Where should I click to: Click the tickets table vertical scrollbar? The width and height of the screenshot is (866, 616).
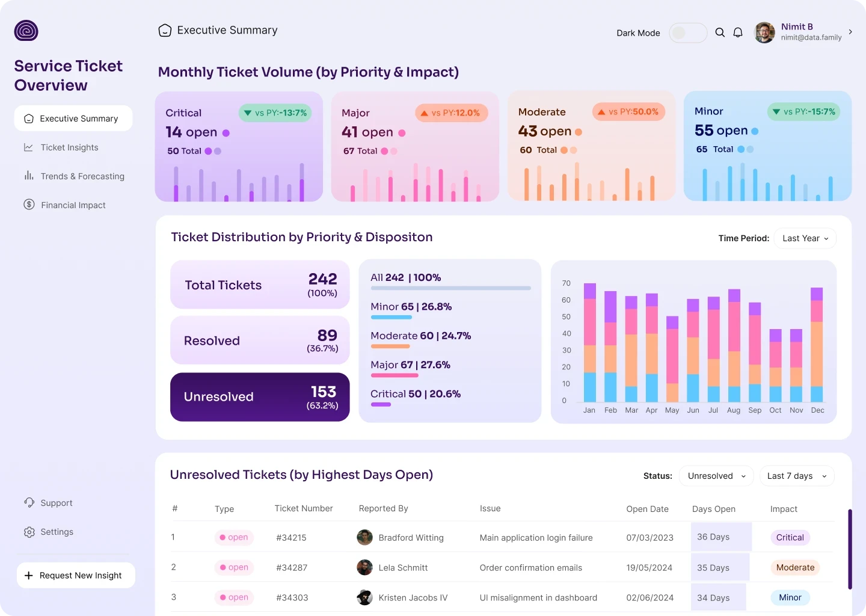850,549
